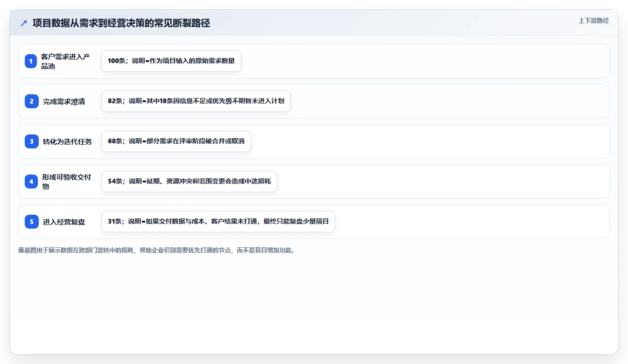Image resolution: width=628 pixels, height=364 pixels.
Task: Select the 进入经营复盘 step label
Action: click(x=64, y=222)
